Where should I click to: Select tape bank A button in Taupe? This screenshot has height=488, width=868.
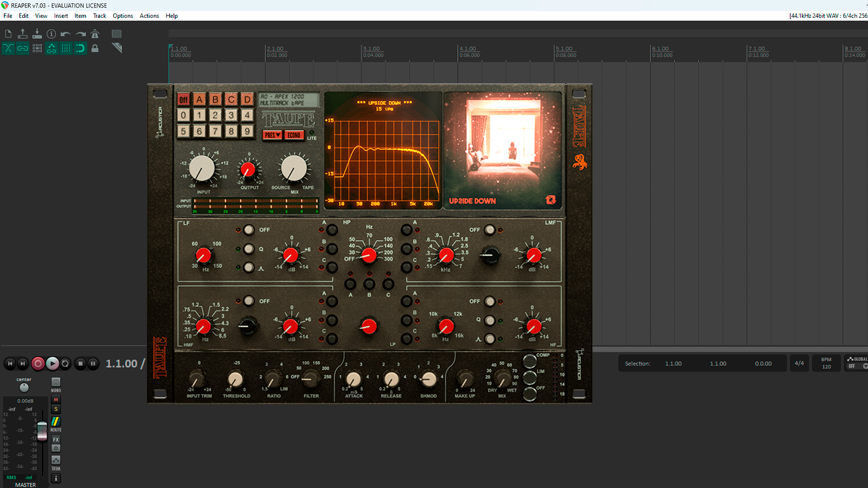(200, 99)
